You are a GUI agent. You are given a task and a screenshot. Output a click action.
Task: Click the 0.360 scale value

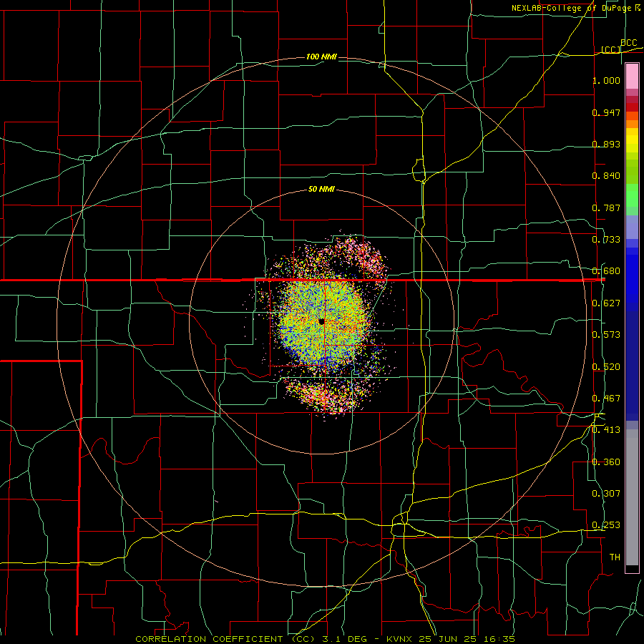point(606,462)
